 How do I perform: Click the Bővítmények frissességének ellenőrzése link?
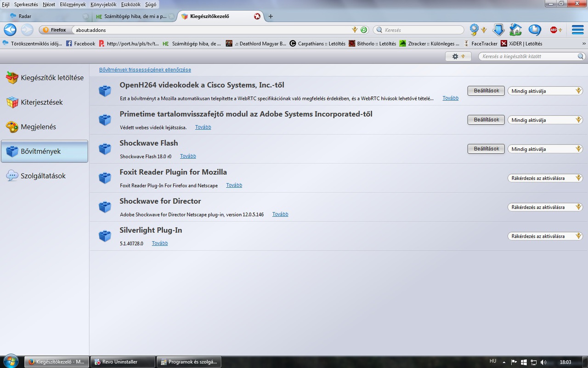145,70
